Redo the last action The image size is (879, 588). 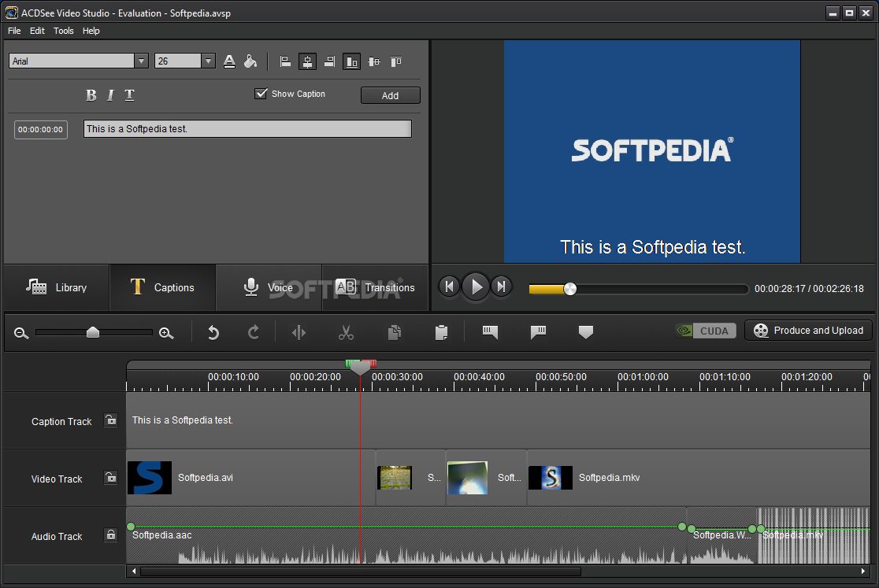click(x=254, y=333)
